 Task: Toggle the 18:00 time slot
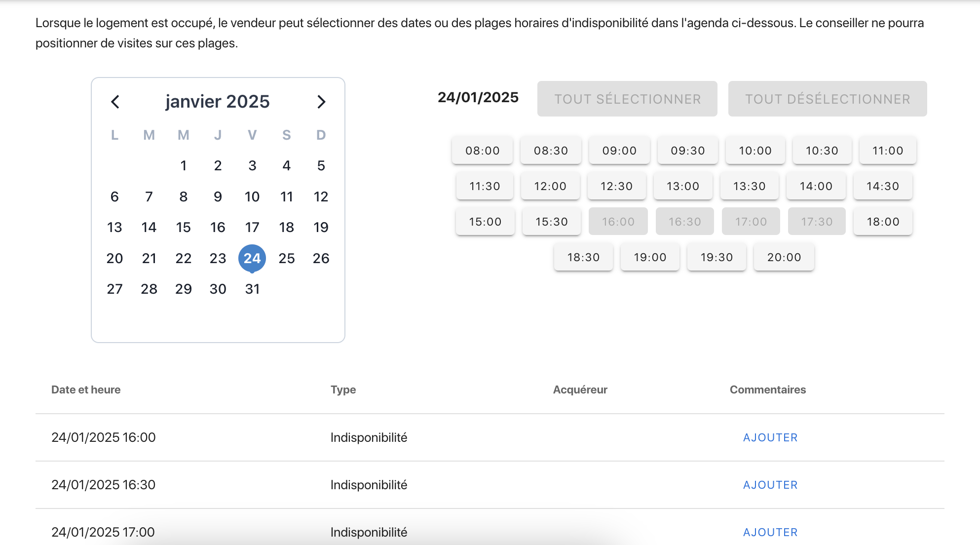[883, 222]
